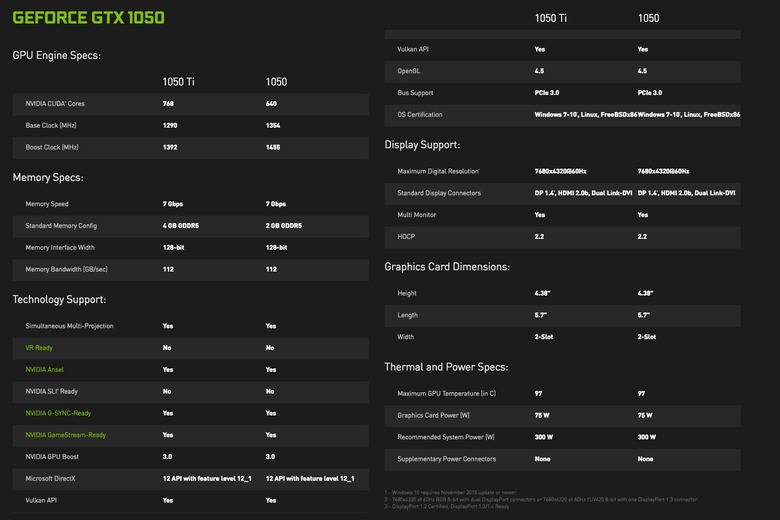Select the Length row label

click(407, 315)
